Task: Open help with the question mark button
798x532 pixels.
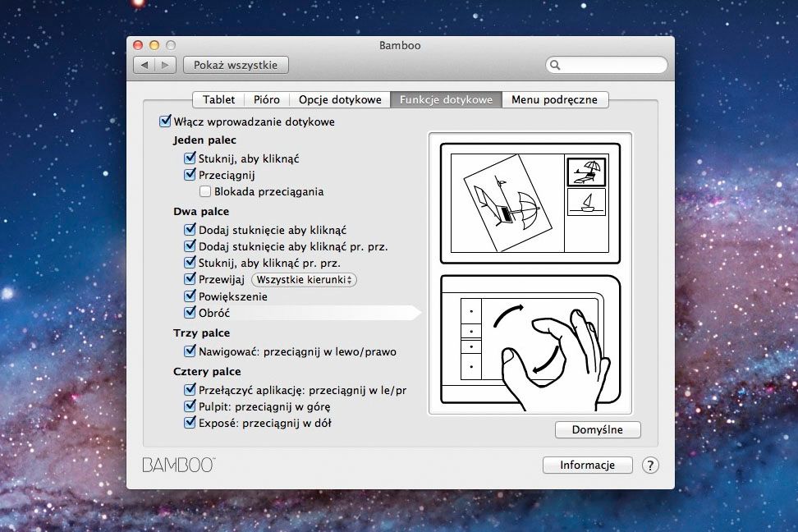Action: [650, 465]
